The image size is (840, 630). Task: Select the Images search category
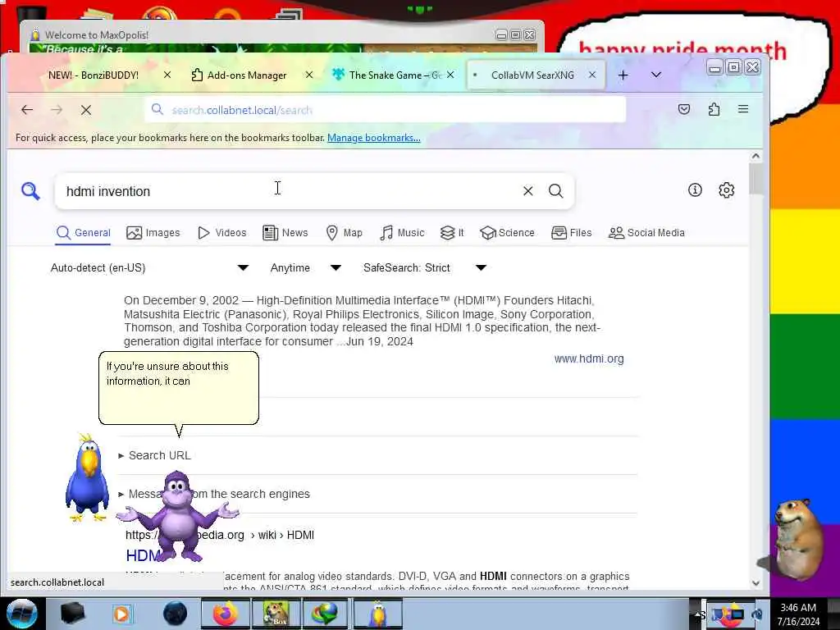[153, 233]
